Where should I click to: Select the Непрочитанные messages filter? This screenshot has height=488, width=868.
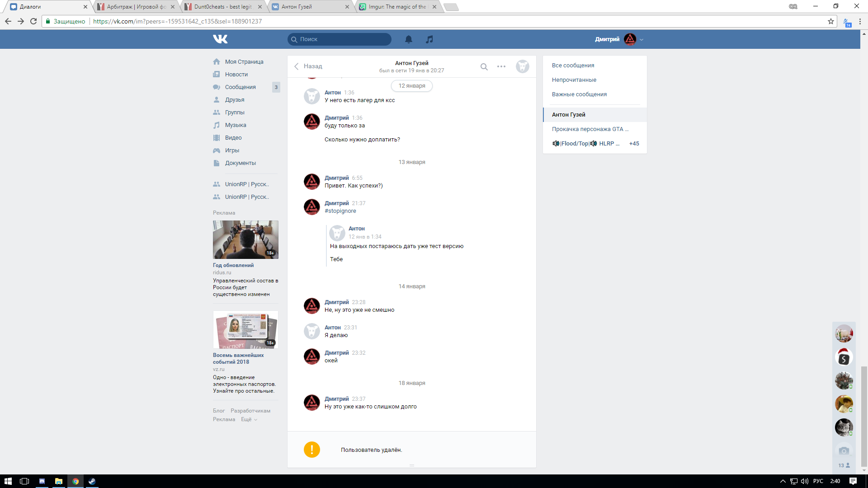(574, 80)
